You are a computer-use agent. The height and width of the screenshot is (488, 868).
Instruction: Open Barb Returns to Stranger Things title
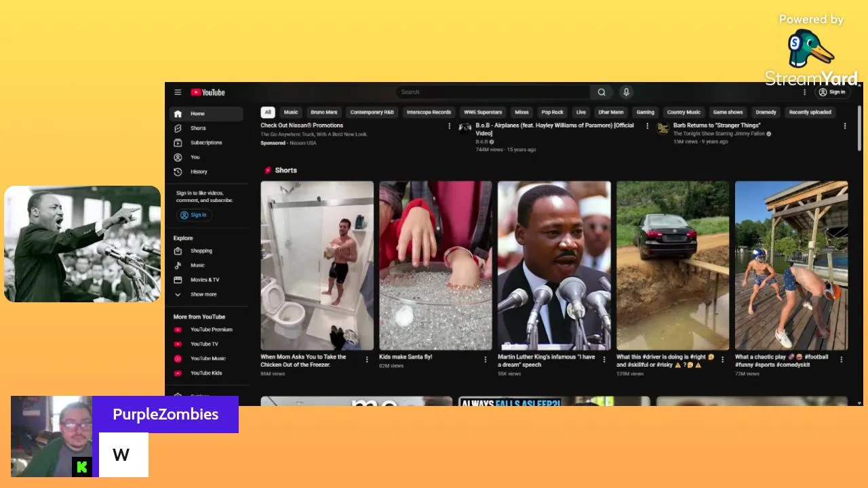[717, 125]
